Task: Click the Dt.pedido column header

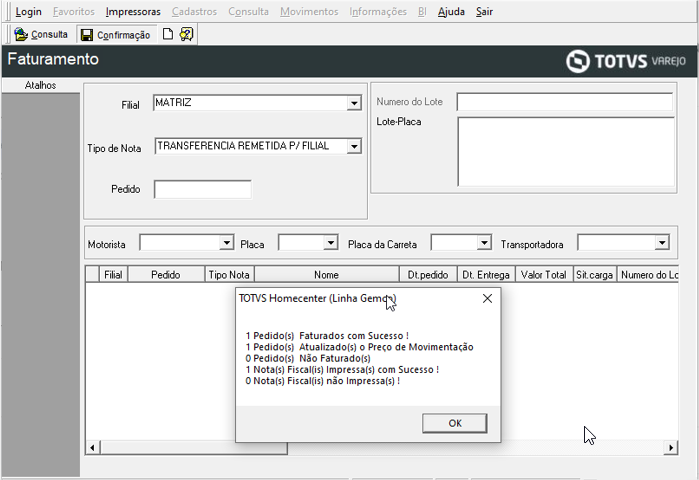Action: tap(428, 275)
